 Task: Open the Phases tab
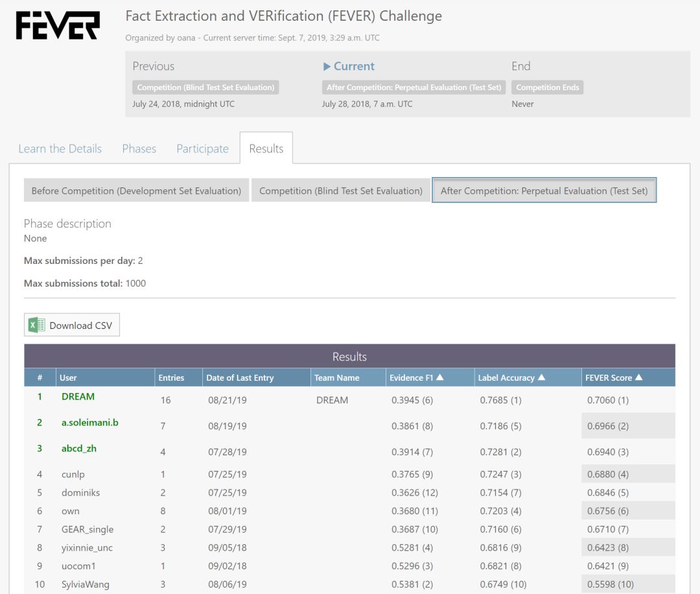pyautogui.click(x=139, y=148)
